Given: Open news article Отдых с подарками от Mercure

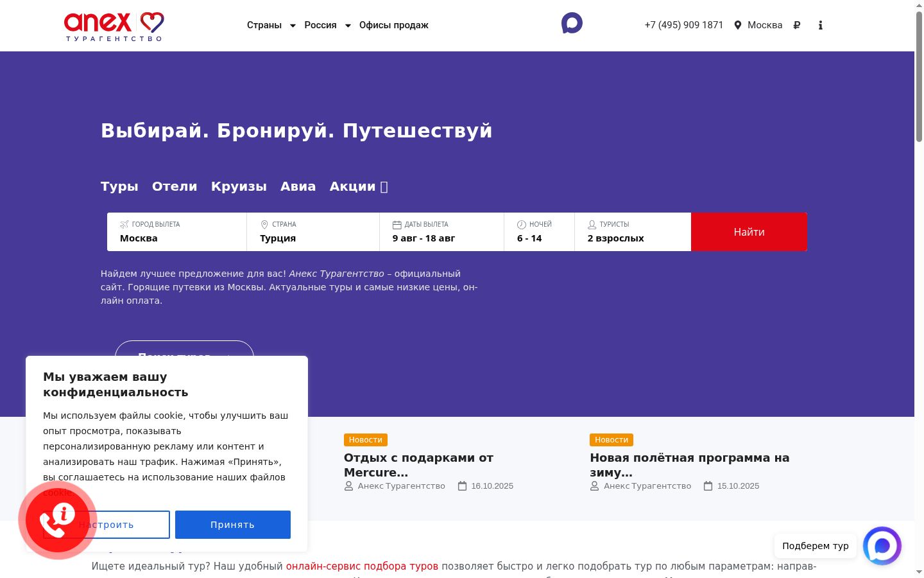Looking at the screenshot, I should point(418,465).
